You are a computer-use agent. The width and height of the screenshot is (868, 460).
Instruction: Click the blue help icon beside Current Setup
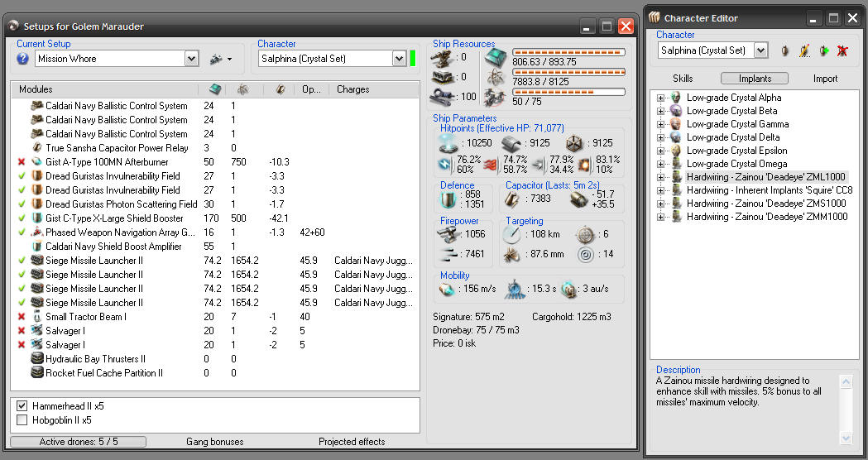tap(22, 59)
